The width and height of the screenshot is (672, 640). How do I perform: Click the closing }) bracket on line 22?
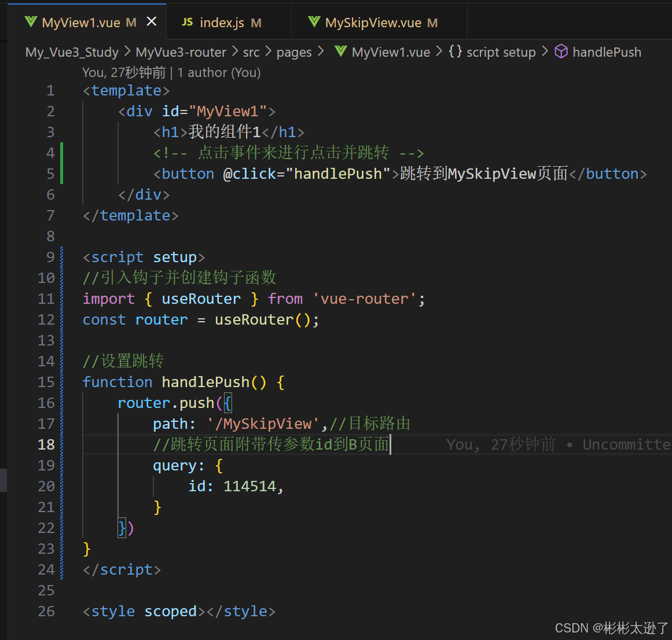(x=126, y=528)
